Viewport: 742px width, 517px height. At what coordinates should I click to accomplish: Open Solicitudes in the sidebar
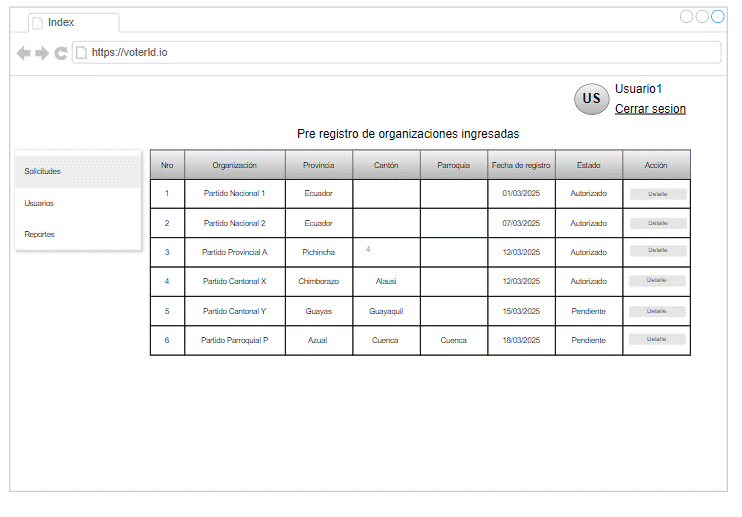78,171
